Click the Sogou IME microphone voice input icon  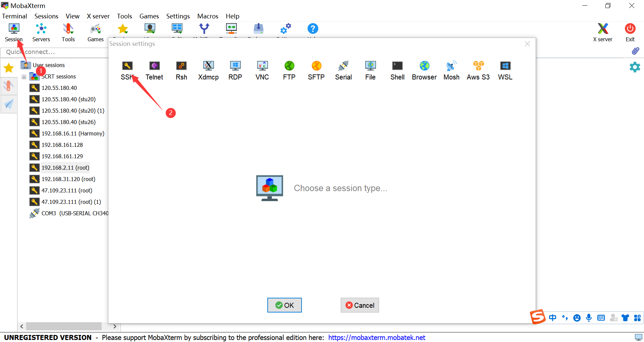pyautogui.click(x=589, y=318)
